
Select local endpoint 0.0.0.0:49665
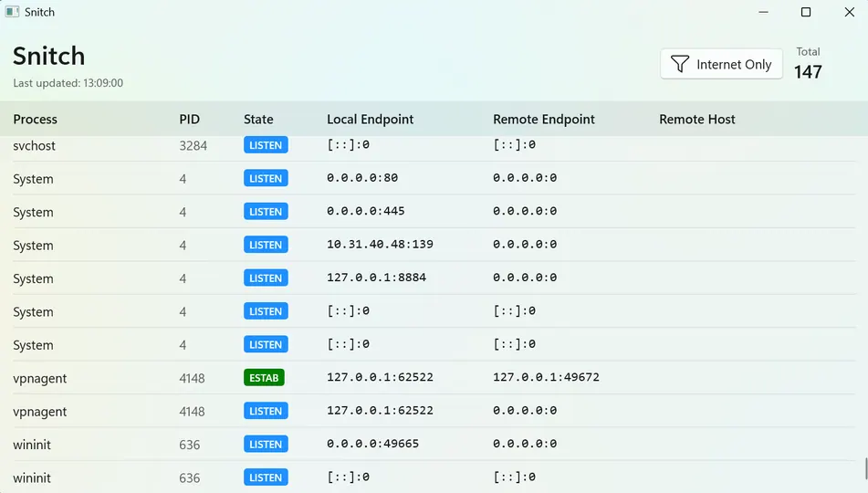[x=372, y=444]
